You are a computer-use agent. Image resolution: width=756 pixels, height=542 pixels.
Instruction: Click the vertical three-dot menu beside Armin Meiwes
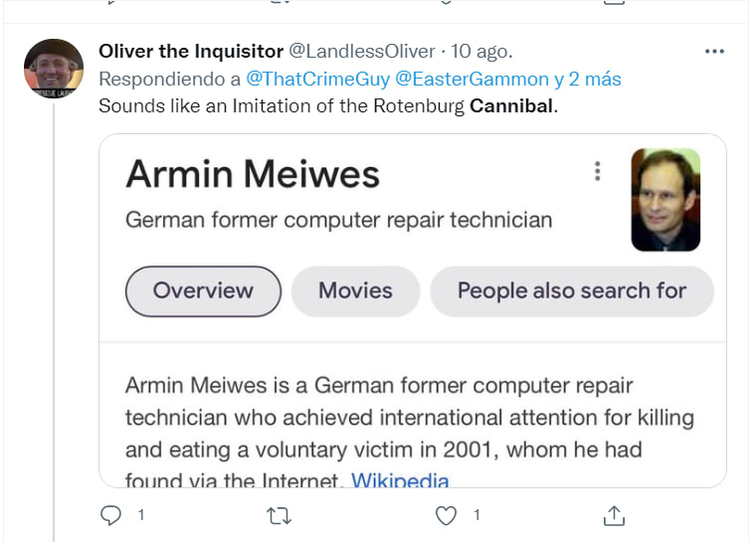point(598,171)
